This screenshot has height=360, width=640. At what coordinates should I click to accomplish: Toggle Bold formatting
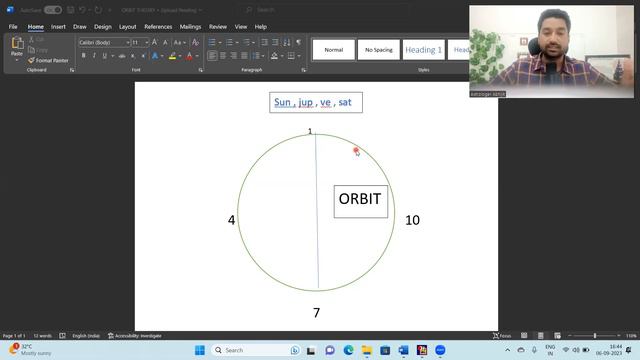83,56
